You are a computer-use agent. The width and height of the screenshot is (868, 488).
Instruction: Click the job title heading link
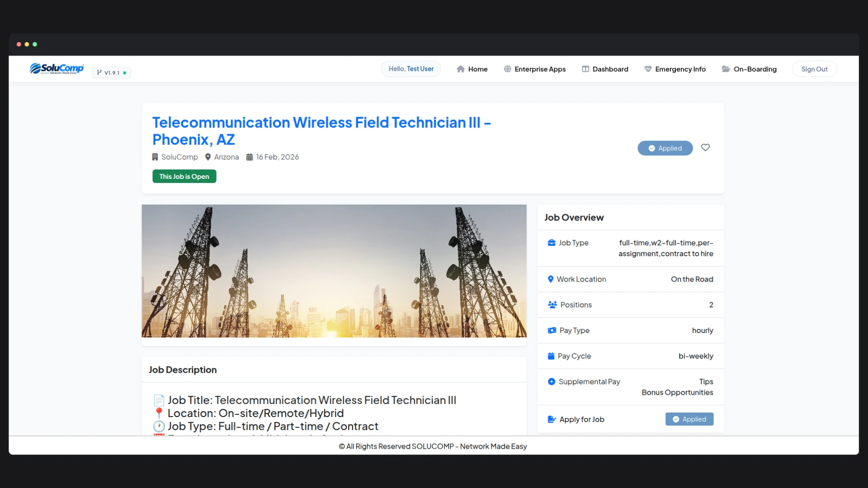click(321, 131)
